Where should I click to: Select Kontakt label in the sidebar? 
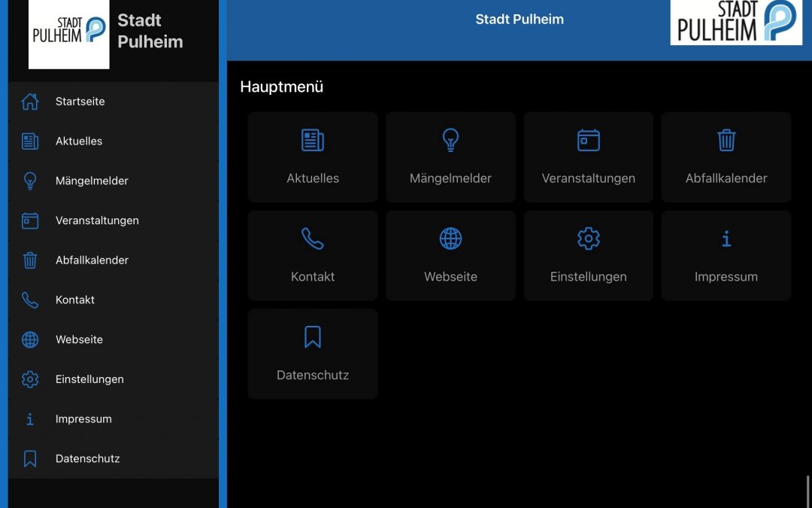[75, 300]
